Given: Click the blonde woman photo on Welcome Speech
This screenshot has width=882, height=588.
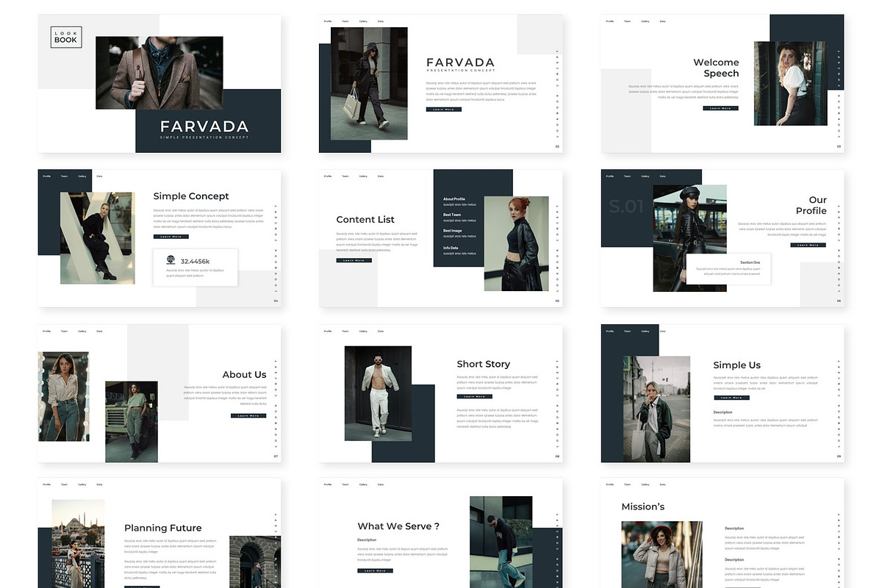Looking at the screenshot, I should pyautogui.click(x=791, y=83).
